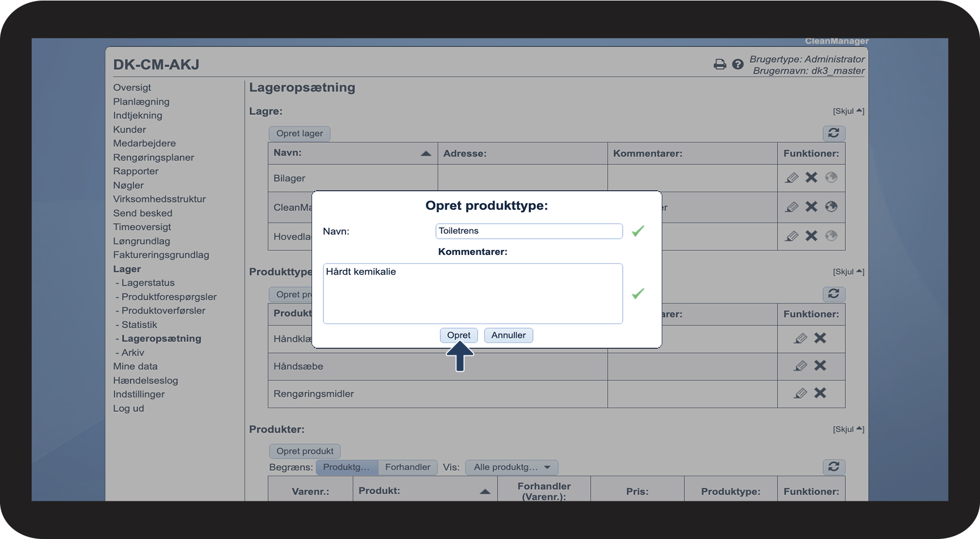
Task: Refresh the Lagre table
Action: [x=834, y=133]
